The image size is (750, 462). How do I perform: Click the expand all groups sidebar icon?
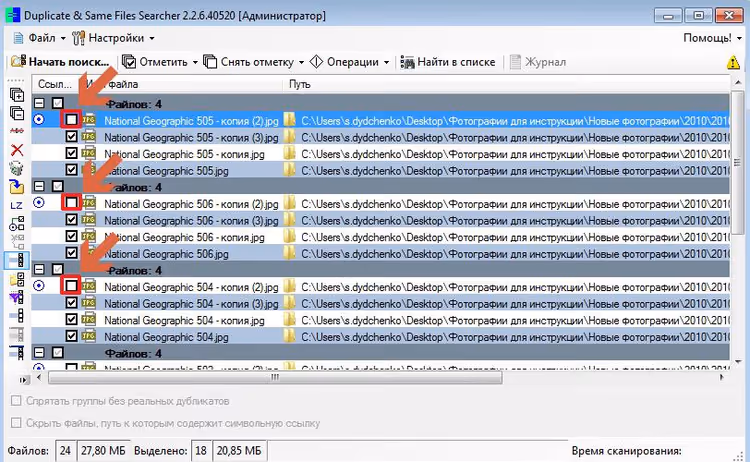17,95
